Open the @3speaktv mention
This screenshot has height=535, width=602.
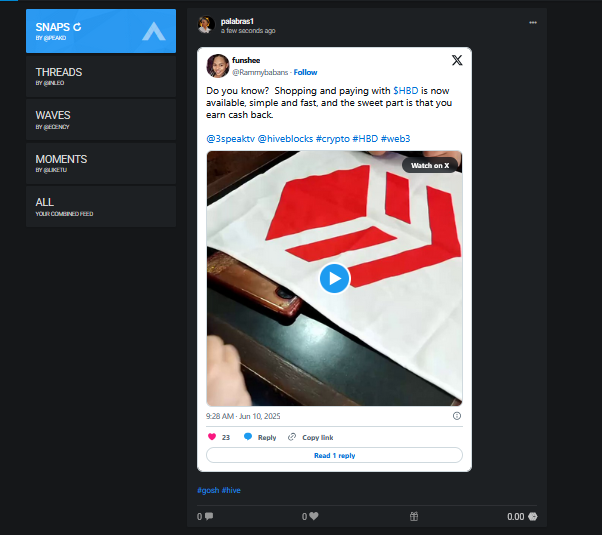coord(230,139)
